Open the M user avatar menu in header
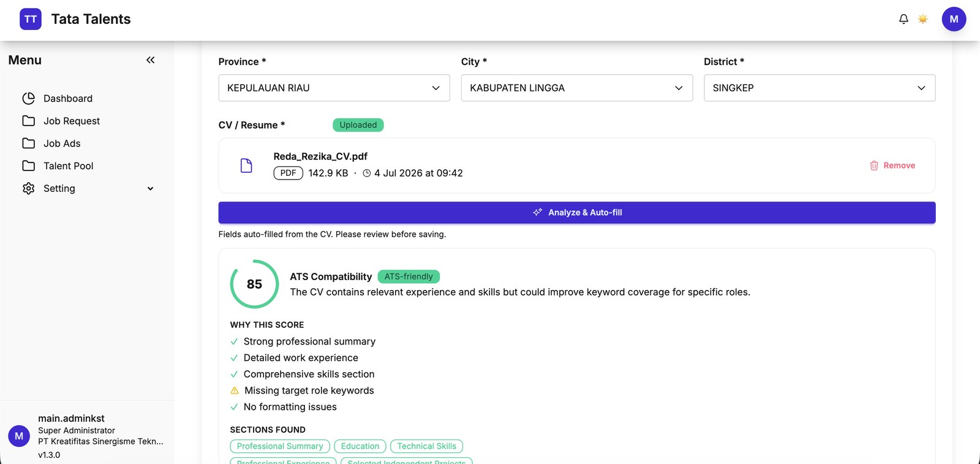The width and height of the screenshot is (980, 464). [954, 19]
